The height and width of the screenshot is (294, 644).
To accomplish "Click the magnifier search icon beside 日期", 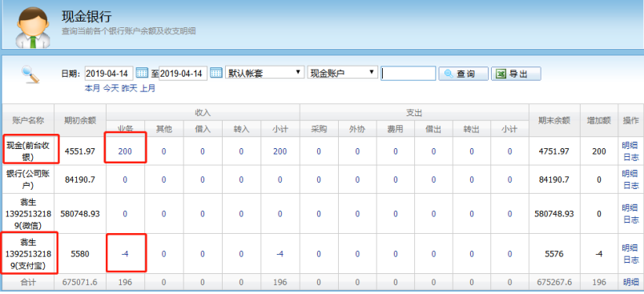I will point(30,75).
